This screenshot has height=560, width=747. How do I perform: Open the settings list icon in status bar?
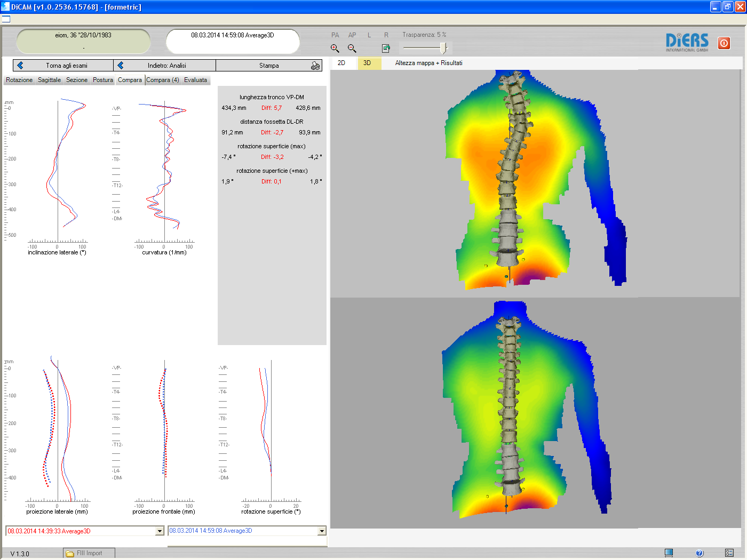pyautogui.click(x=729, y=553)
